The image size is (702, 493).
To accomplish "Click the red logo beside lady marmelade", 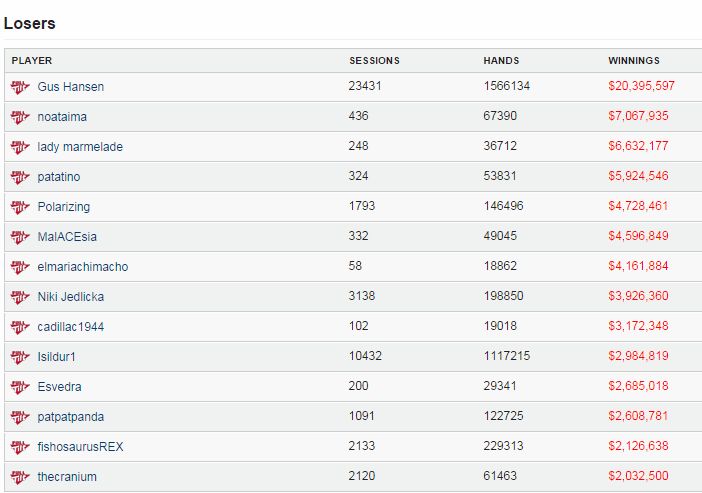I will [x=20, y=147].
